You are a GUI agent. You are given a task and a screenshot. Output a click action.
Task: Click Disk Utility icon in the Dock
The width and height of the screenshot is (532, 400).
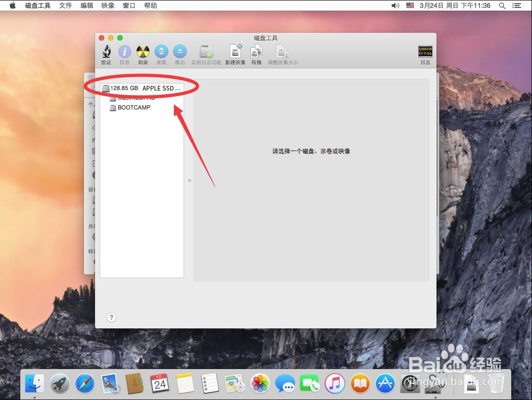click(435, 383)
